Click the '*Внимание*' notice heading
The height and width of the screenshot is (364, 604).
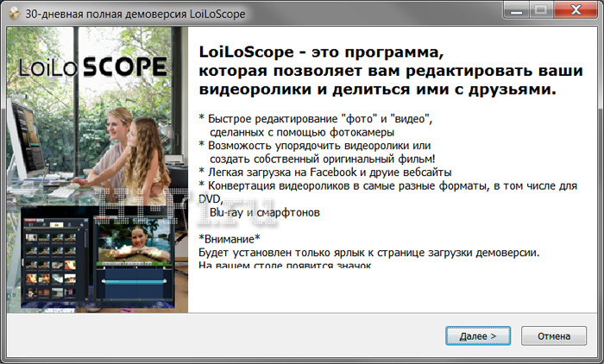(x=228, y=239)
